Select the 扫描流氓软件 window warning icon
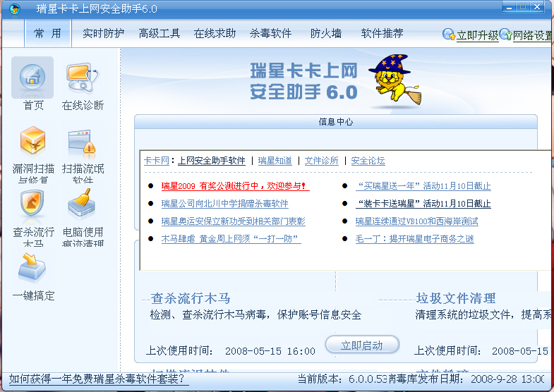This screenshot has height=392, width=554. [x=83, y=143]
